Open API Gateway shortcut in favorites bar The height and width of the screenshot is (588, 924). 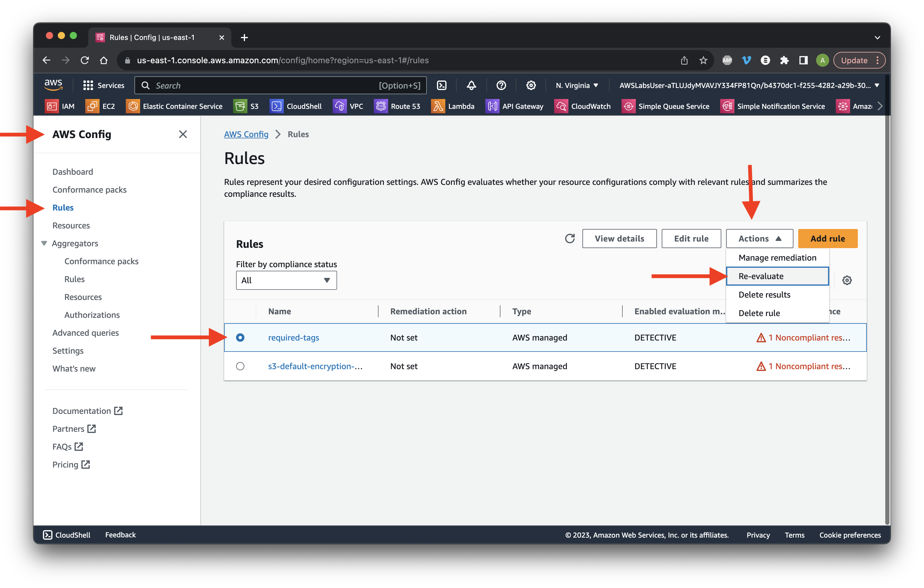click(x=514, y=106)
